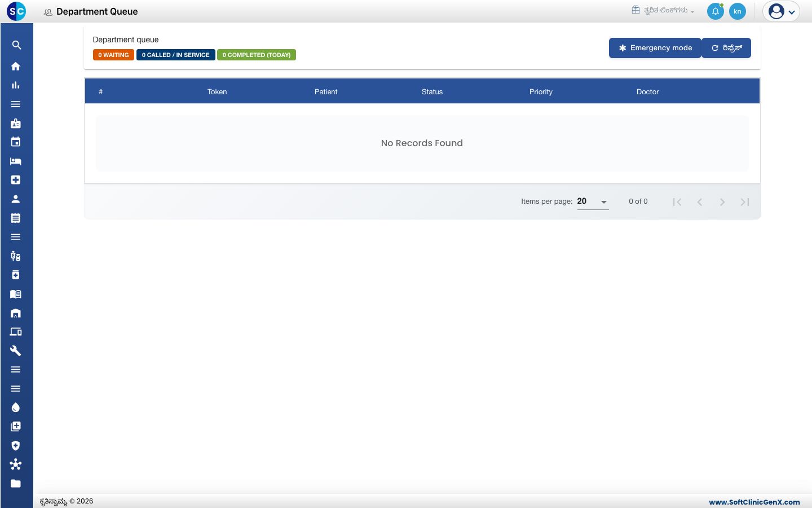The height and width of the screenshot is (508, 812).
Task: Click the folder icon at the sidebar bottom
Action: pos(16,483)
